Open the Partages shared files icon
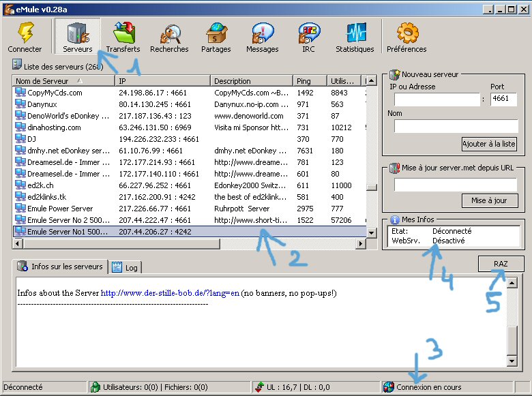This screenshot has height=396, width=532. point(216,33)
